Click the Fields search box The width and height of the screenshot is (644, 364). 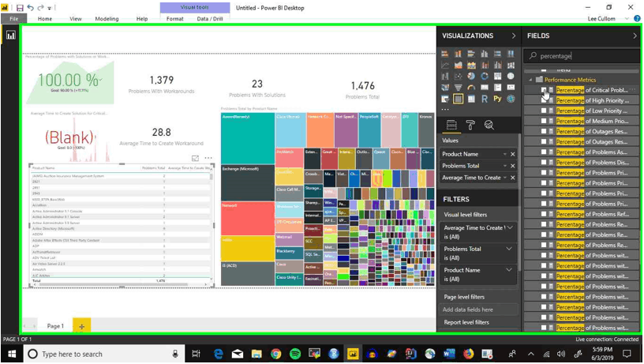[x=581, y=56]
